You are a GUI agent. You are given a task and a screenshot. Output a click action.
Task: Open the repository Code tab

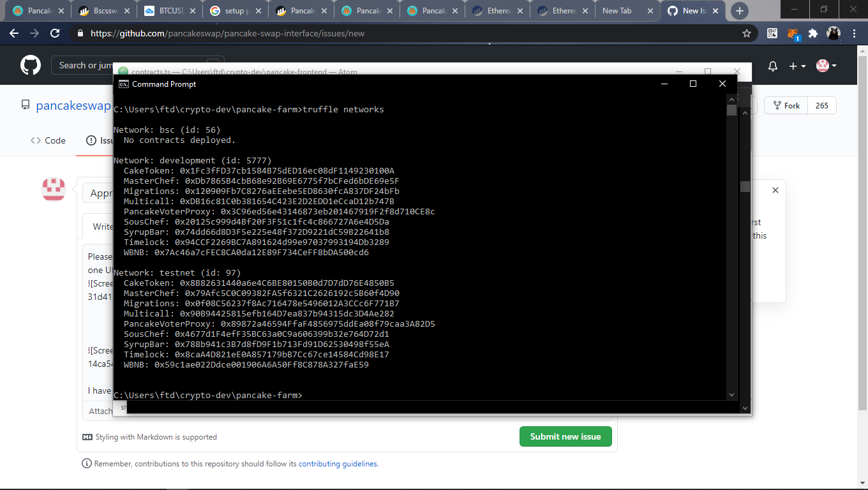[x=49, y=140]
